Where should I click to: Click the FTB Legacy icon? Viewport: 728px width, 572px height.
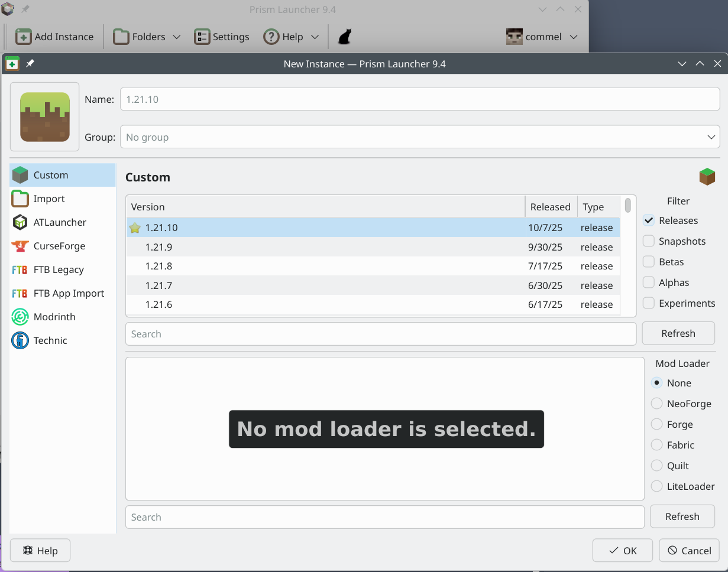[x=20, y=269]
